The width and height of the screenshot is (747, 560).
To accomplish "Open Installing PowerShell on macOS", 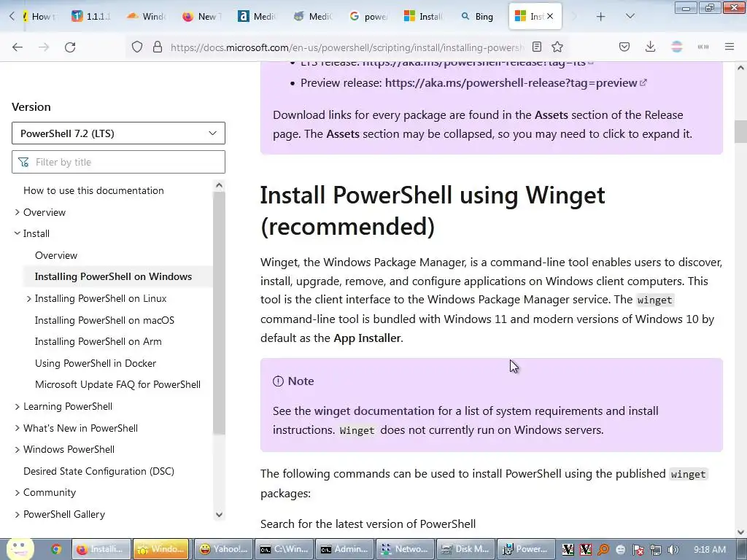I will pyautogui.click(x=104, y=320).
